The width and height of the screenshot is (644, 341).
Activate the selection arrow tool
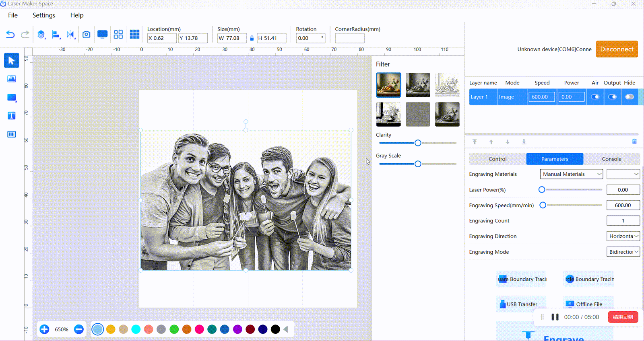(12, 60)
